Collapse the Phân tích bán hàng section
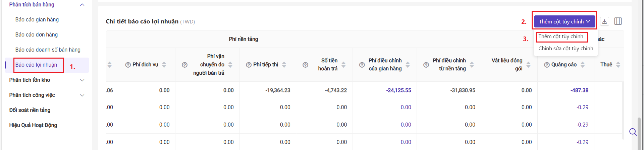Image resolution: width=644 pixels, height=150 pixels. [x=82, y=5]
